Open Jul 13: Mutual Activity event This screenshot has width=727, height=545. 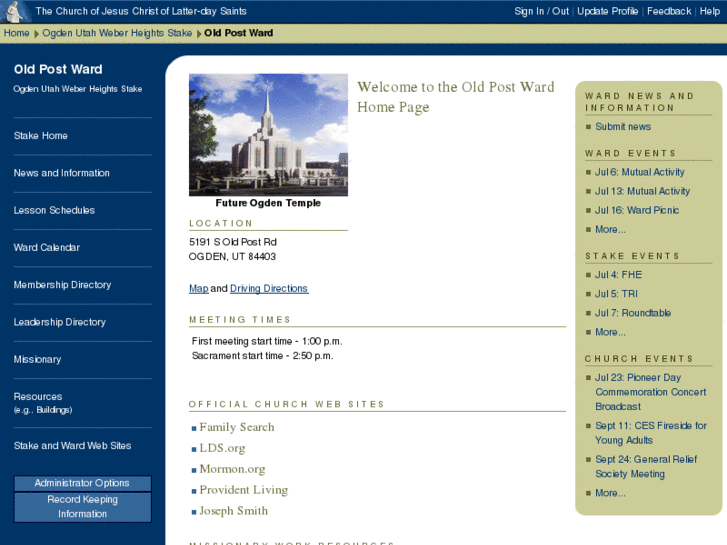(x=643, y=191)
